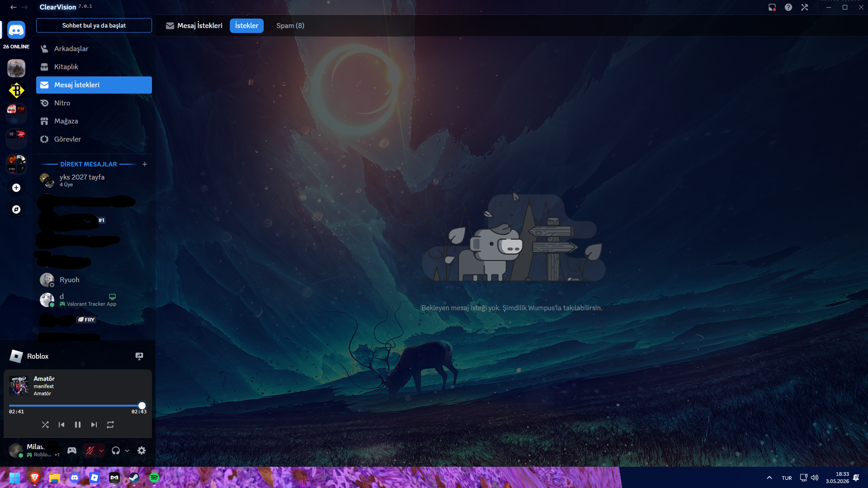Open Milas user profile panel
This screenshot has height=488, width=868.
coord(35,450)
